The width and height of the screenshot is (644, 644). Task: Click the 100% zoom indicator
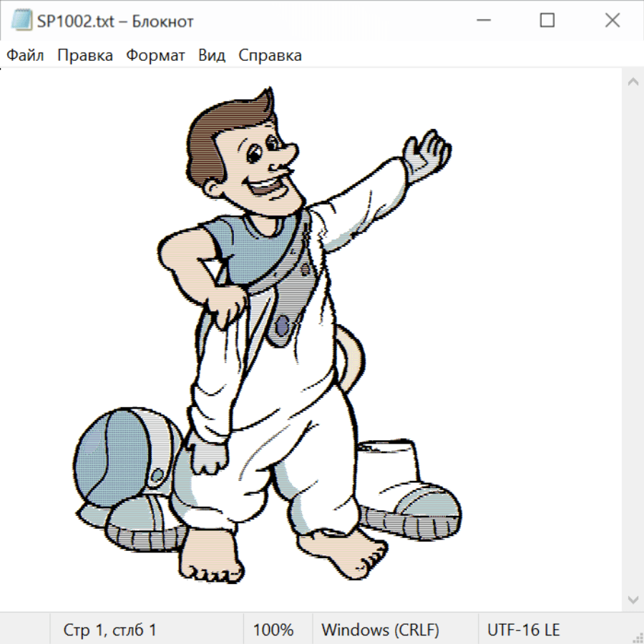[x=273, y=630]
